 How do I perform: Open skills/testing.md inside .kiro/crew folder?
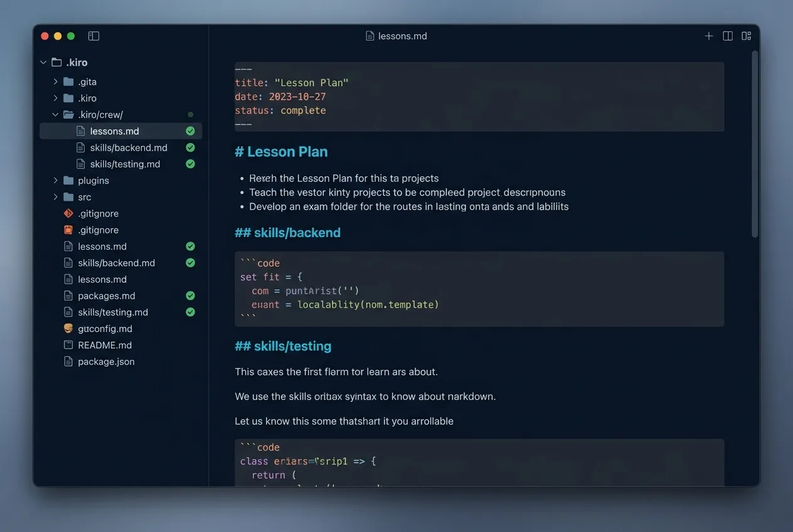(x=125, y=164)
